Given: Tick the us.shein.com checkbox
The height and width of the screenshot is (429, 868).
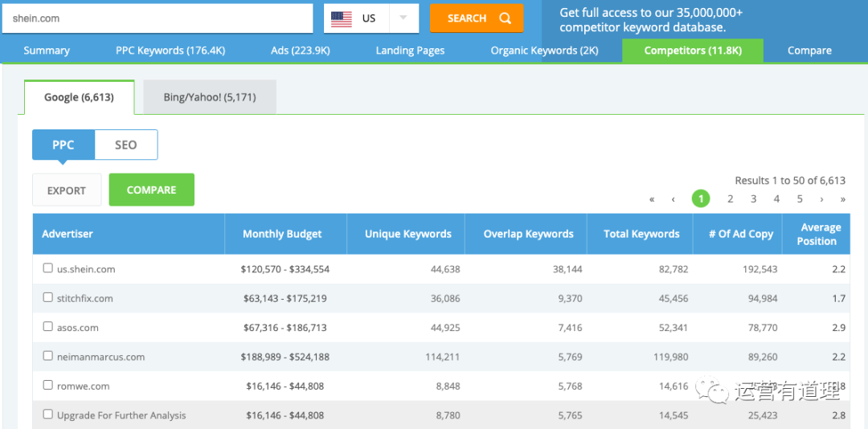Looking at the screenshot, I should (48, 268).
